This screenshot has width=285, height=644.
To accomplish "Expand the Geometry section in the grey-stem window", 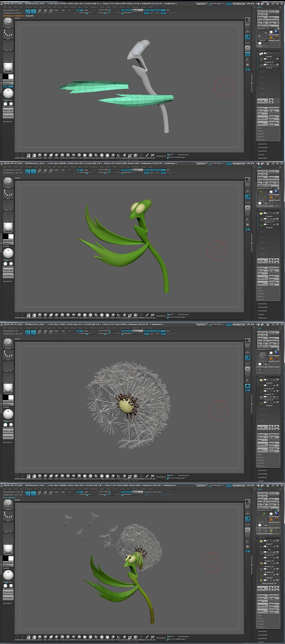I will (262, 144).
